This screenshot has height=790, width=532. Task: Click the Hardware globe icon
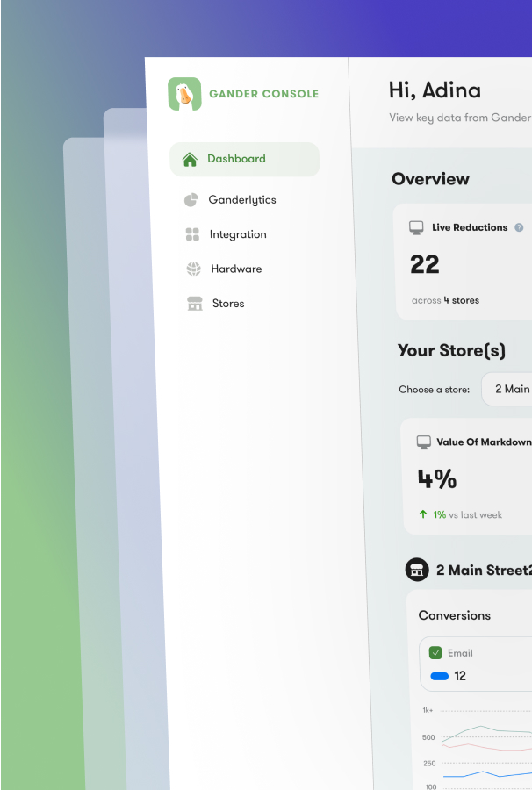pos(193,269)
